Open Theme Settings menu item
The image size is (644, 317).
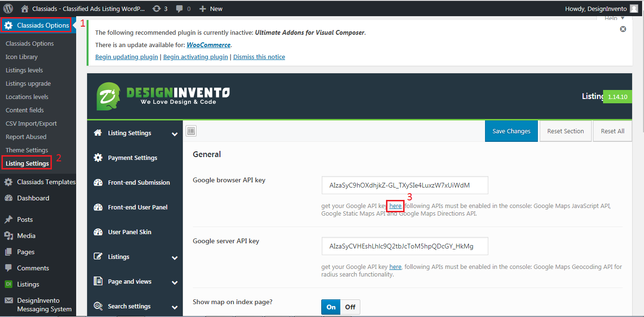point(27,150)
